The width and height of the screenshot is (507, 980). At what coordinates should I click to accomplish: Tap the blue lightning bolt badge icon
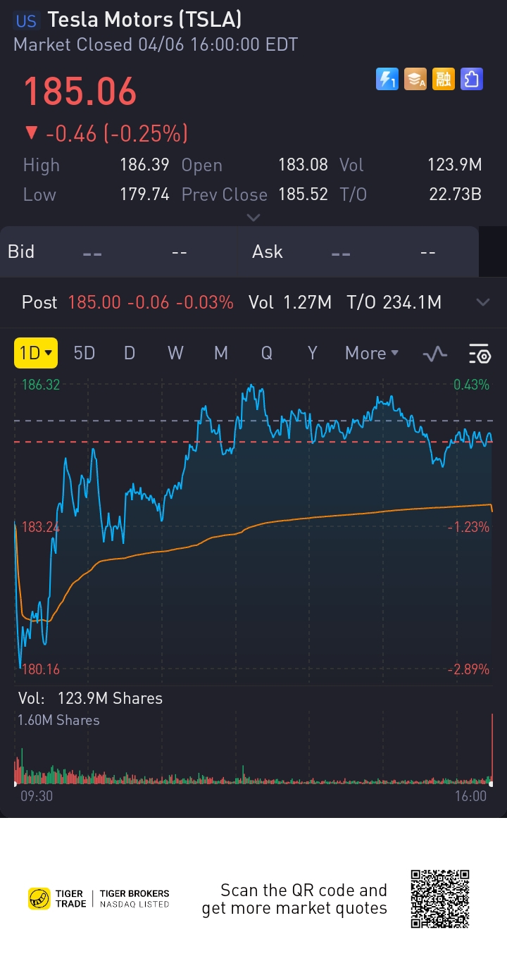pos(387,79)
